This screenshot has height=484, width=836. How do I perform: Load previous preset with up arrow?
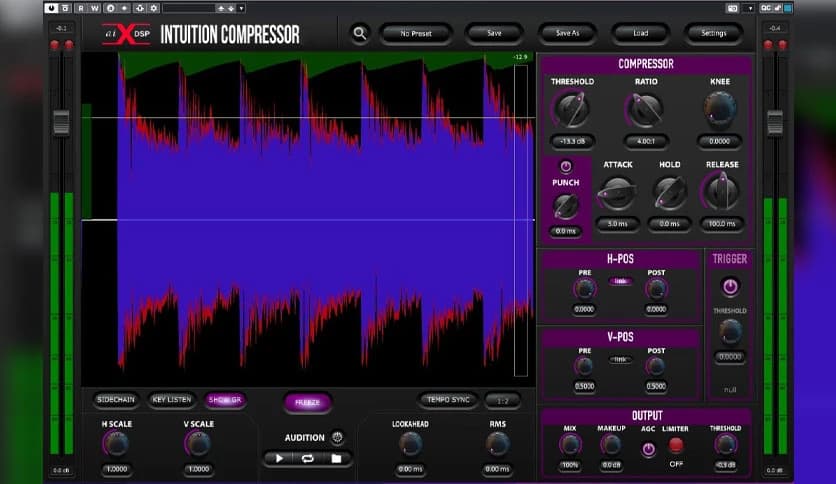(x=221, y=9)
